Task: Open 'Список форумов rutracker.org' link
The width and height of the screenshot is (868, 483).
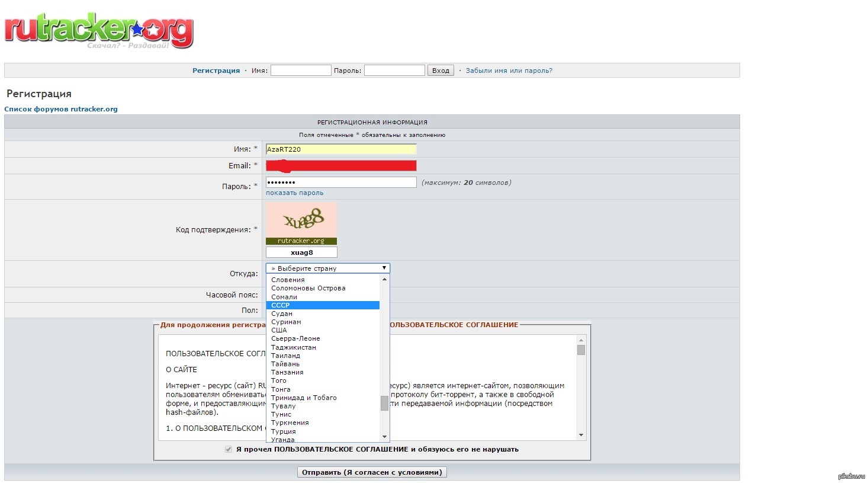Action: tap(61, 109)
